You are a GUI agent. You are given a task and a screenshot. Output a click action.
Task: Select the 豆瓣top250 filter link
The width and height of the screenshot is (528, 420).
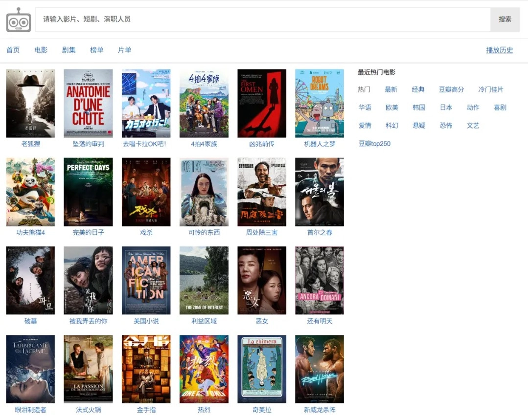[374, 144]
